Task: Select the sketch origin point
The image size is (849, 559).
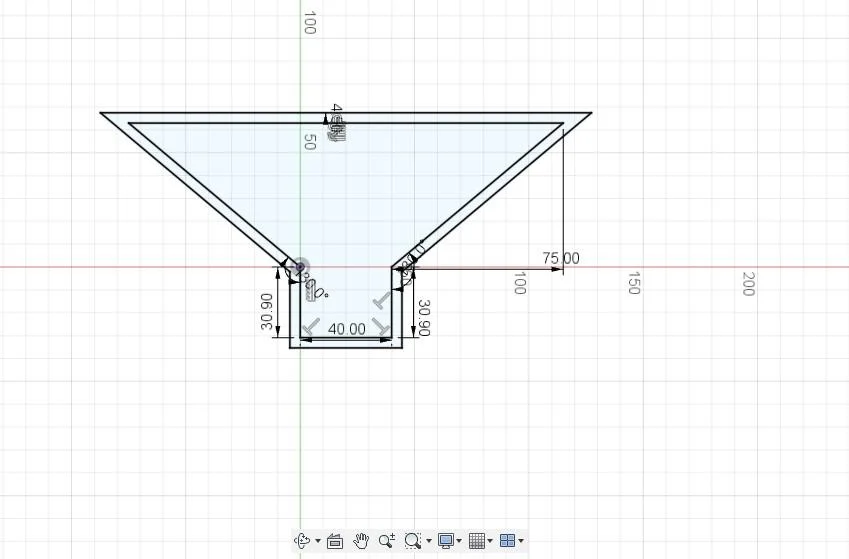Action: tap(301, 267)
